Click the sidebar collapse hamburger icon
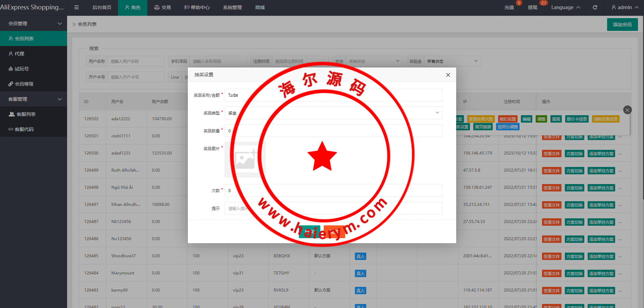 [76, 7]
